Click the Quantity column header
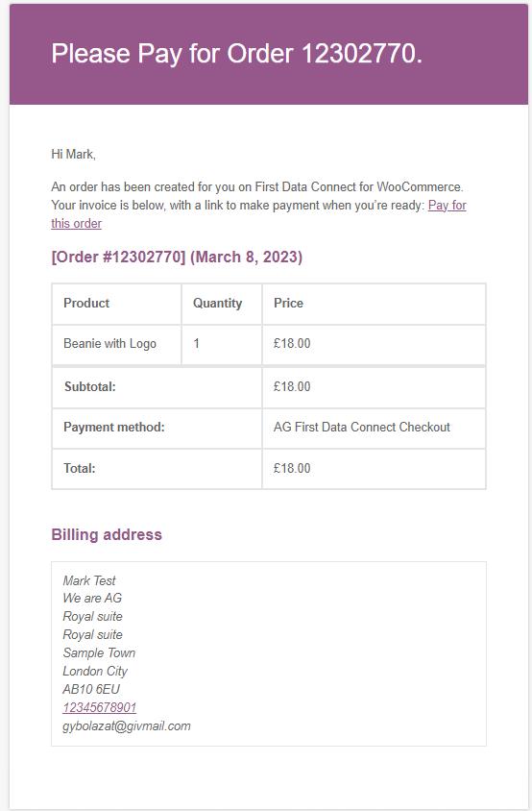 [222, 304]
